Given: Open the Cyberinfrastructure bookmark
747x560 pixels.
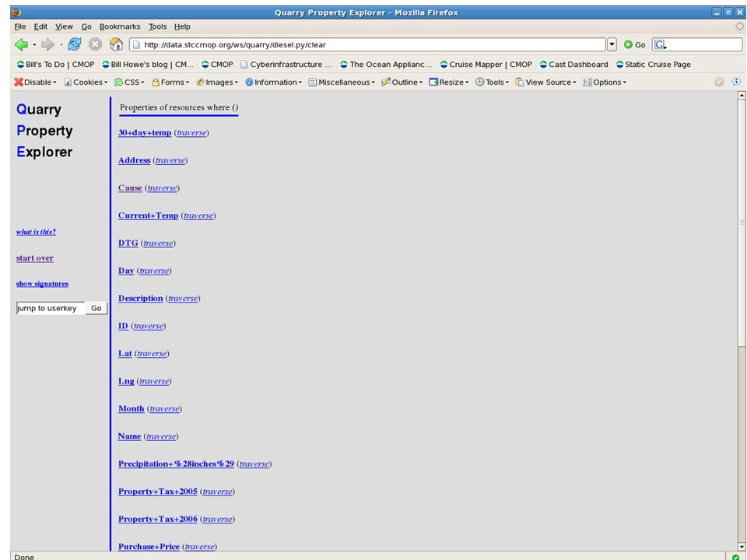Looking at the screenshot, I should [286, 65].
